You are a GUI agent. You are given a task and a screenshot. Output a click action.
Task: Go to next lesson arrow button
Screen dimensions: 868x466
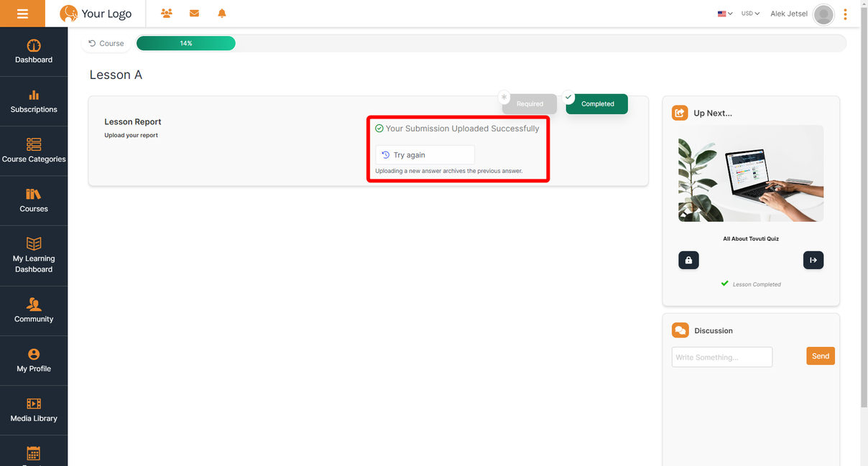pyautogui.click(x=813, y=260)
